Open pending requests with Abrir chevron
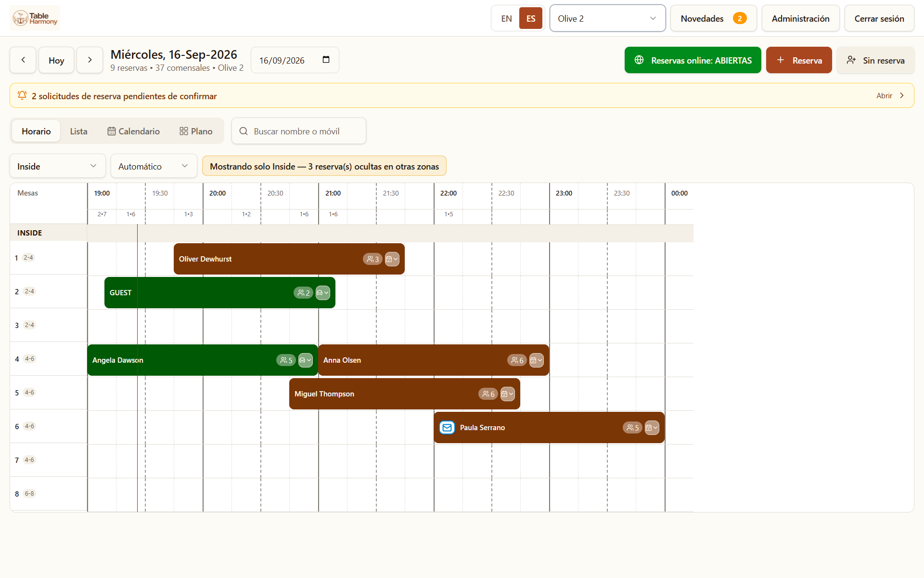Screen dimensions: 924x578 pos(890,95)
